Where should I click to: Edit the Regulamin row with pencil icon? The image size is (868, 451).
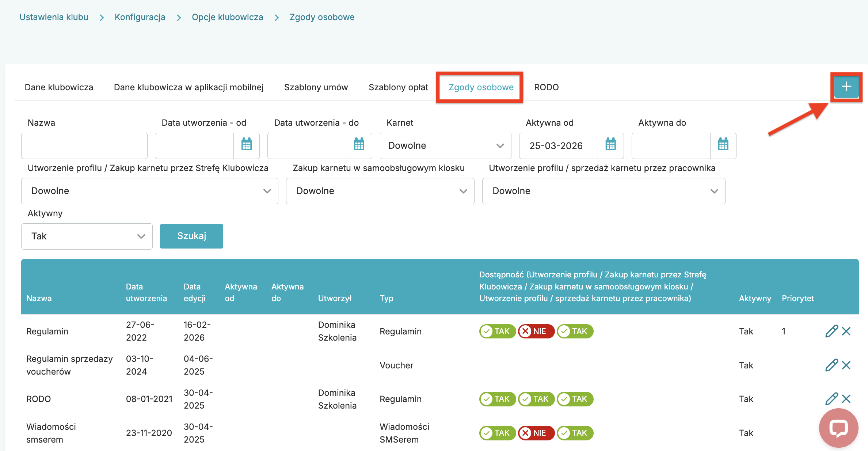pyautogui.click(x=831, y=331)
